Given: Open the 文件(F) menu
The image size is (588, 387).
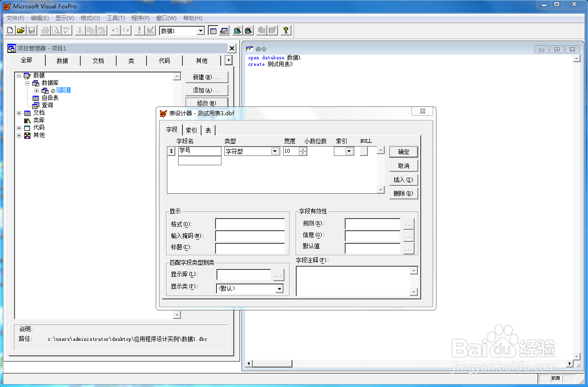Looking at the screenshot, I should coord(15,18).
